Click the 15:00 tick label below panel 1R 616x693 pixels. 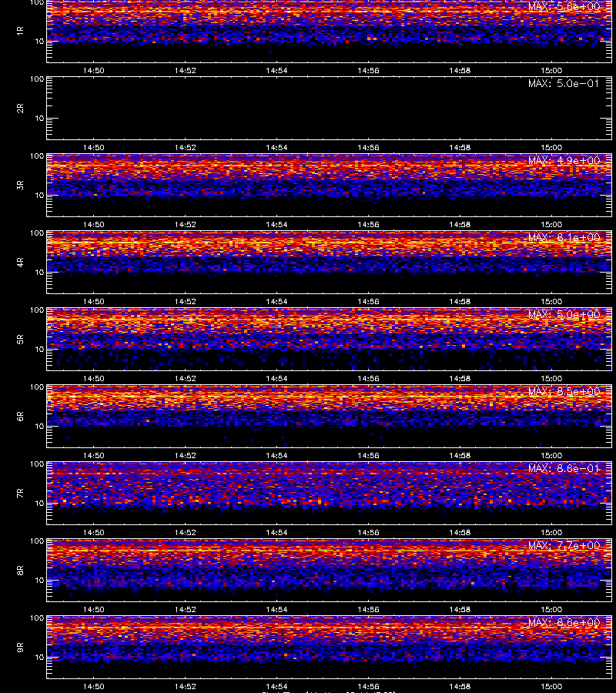(551, 71)
